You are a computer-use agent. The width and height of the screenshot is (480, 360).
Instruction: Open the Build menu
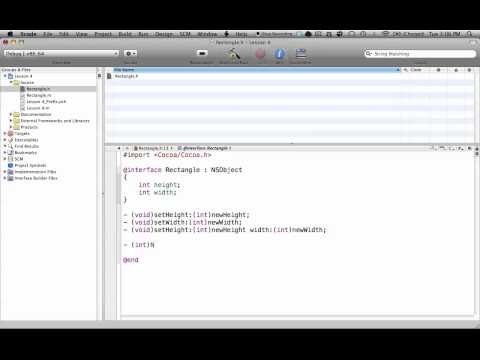(125, 34)
